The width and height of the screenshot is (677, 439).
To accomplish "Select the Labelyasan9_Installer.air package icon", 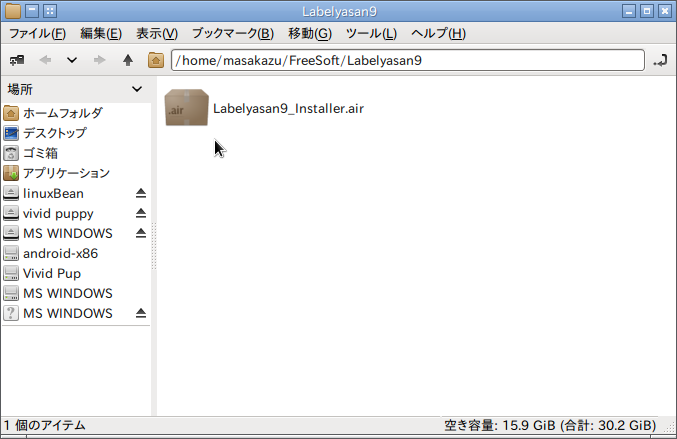I will 187,108.
